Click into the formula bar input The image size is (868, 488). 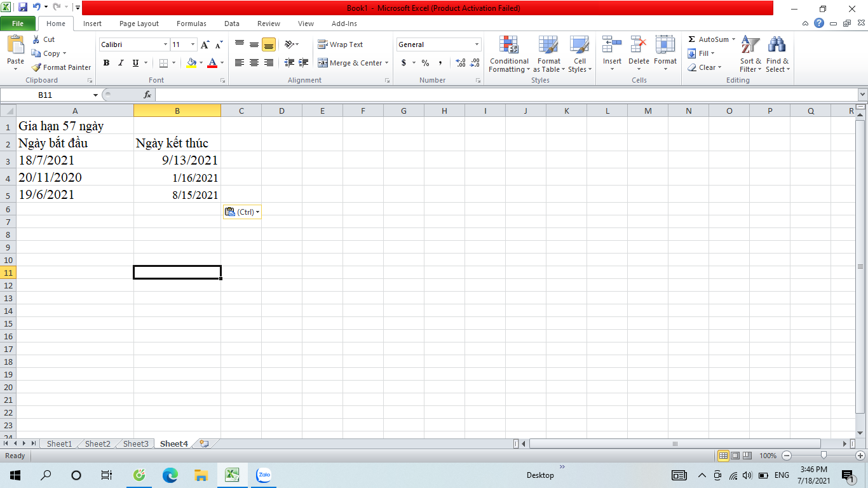[506, 95]
